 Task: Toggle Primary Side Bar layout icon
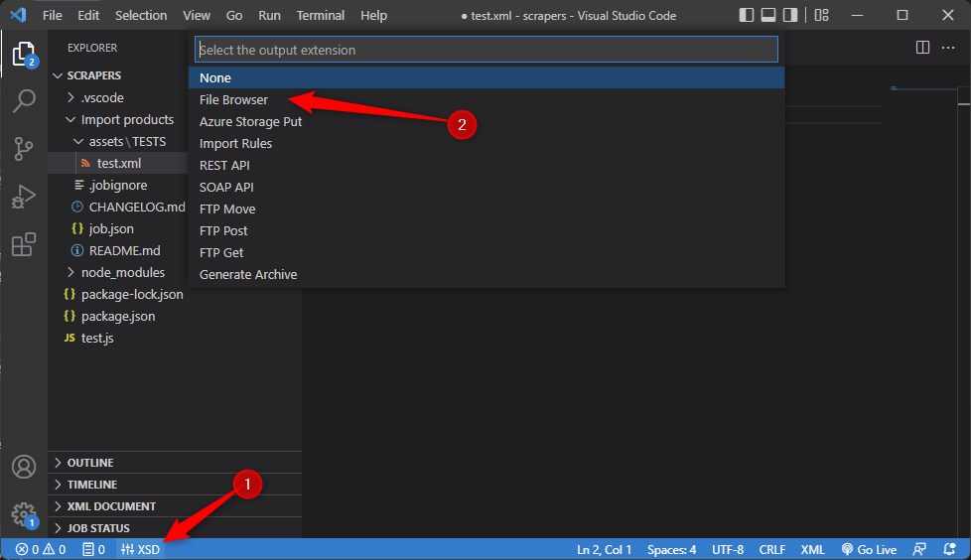[x=747, y=15]
